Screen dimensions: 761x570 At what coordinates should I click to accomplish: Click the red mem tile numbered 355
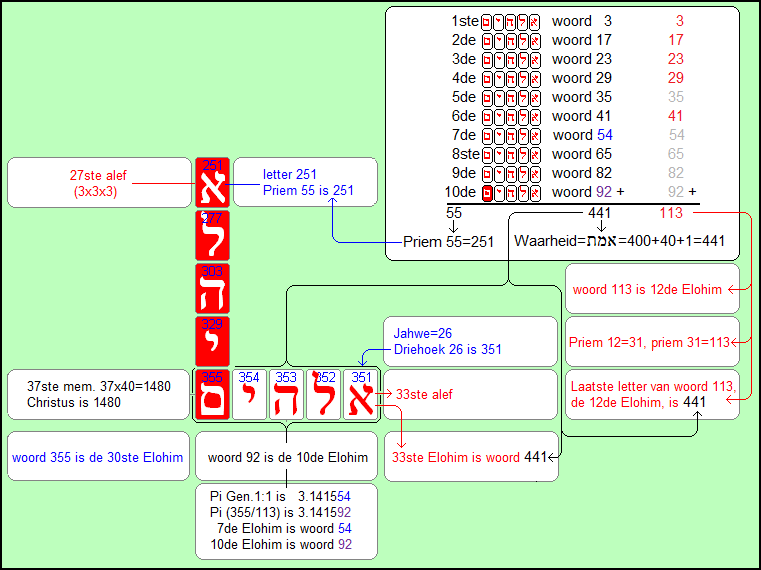pyautogui.click(x=212, y=394)
